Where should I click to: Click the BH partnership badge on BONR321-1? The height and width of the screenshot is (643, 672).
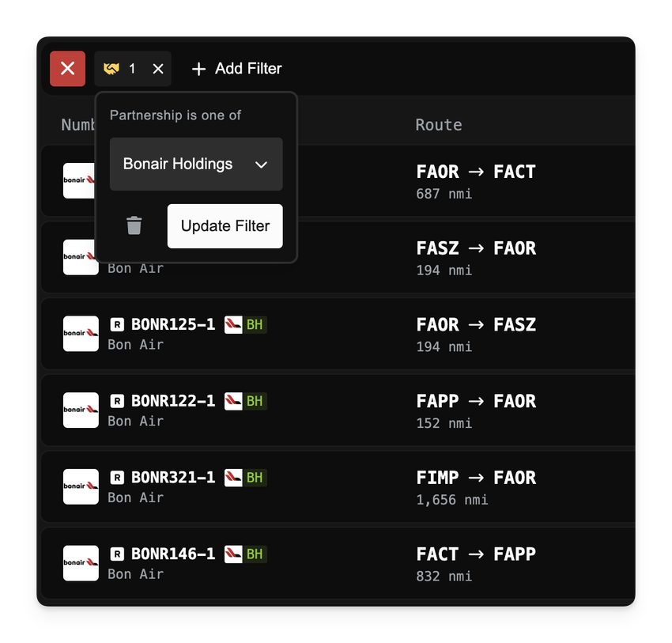point(246,478)
